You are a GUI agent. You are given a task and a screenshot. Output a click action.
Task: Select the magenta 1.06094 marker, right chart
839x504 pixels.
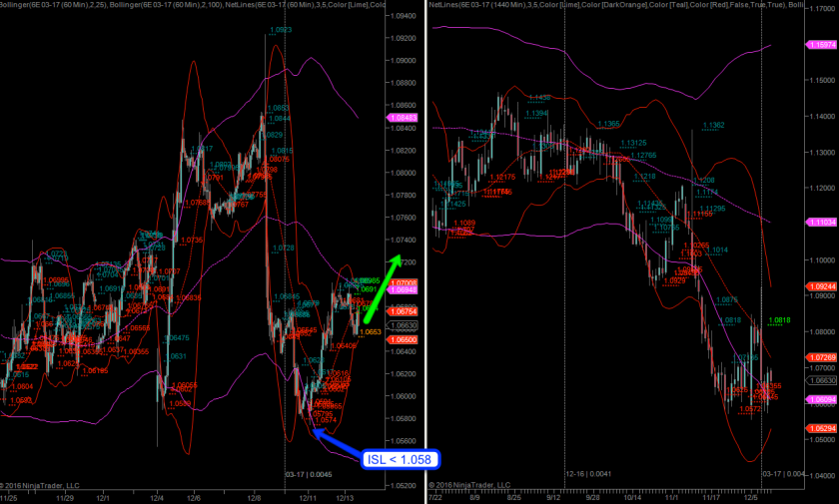tap(823, 400)
